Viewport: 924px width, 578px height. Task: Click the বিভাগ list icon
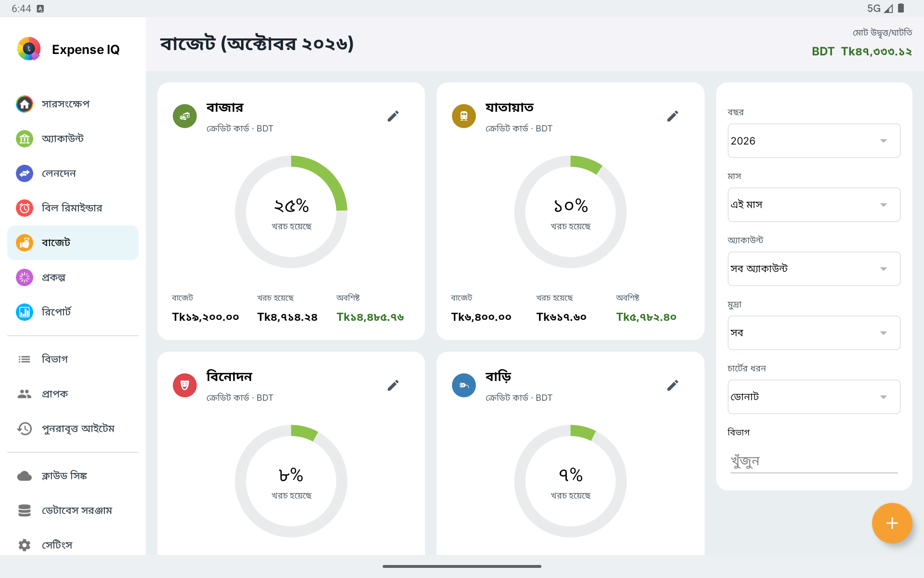point(25,359)
